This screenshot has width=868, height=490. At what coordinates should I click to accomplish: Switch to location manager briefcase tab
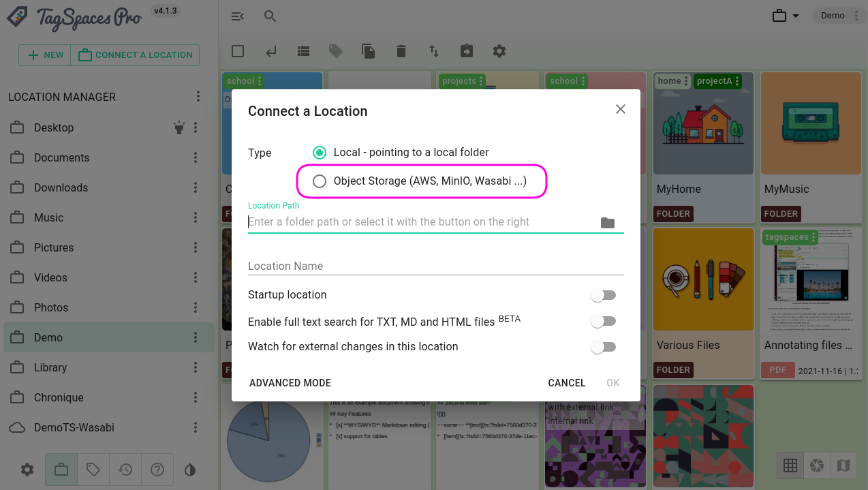[x=61, y=470]
